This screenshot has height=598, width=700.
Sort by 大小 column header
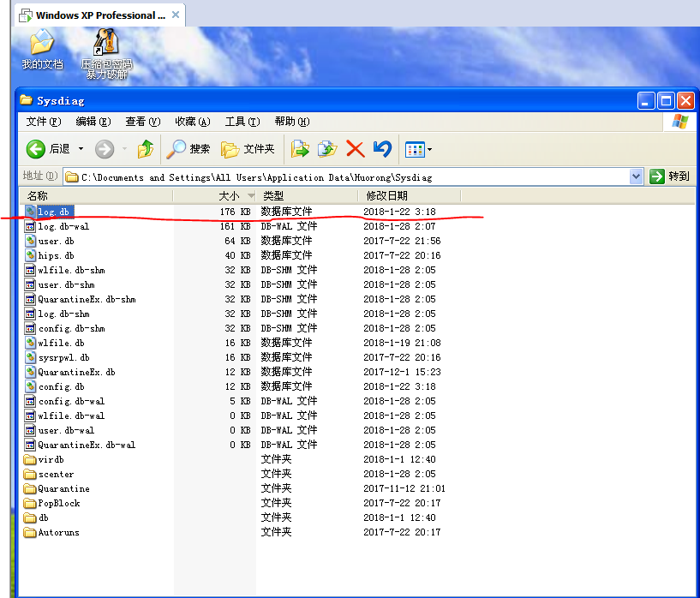(x=215, y=195)
